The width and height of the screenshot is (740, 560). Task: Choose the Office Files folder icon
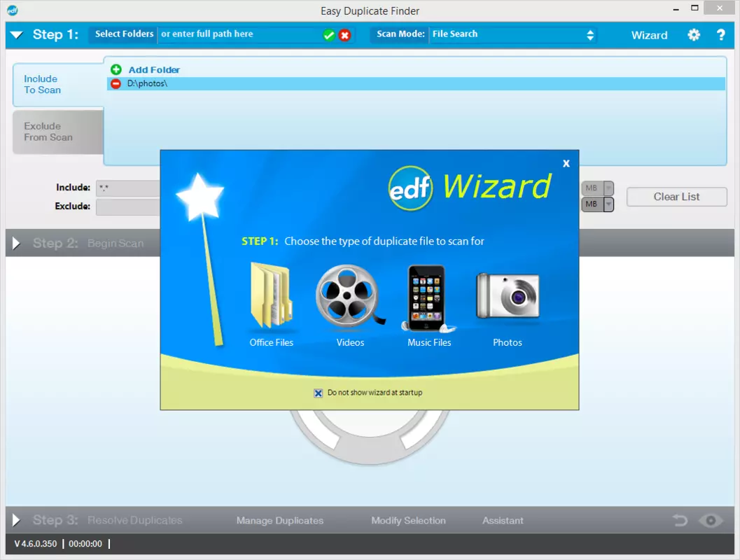tap(272, 296)
